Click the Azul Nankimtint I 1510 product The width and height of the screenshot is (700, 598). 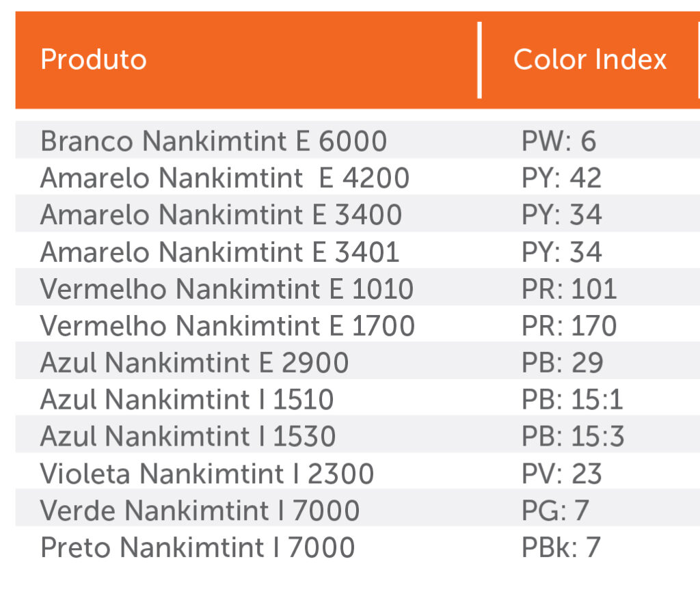187,400
